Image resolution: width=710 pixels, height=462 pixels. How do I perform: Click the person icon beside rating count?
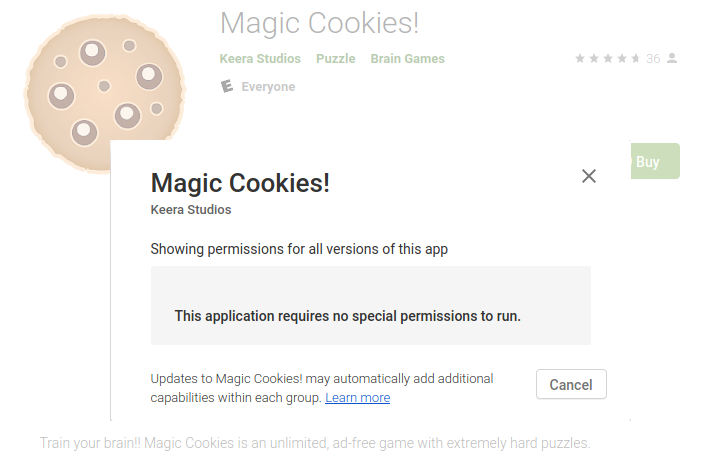point(672,58)
